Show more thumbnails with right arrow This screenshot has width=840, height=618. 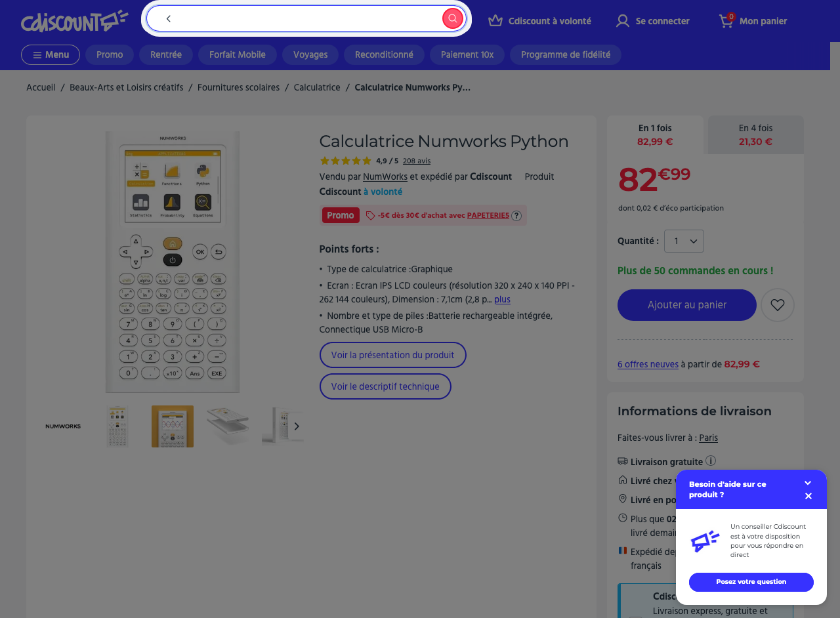coord(296,426)
